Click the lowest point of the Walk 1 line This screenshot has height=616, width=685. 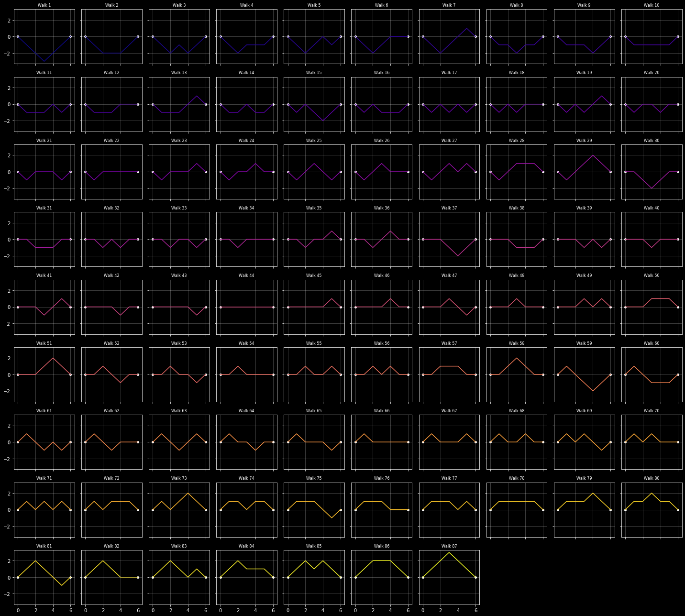[44, 61]
